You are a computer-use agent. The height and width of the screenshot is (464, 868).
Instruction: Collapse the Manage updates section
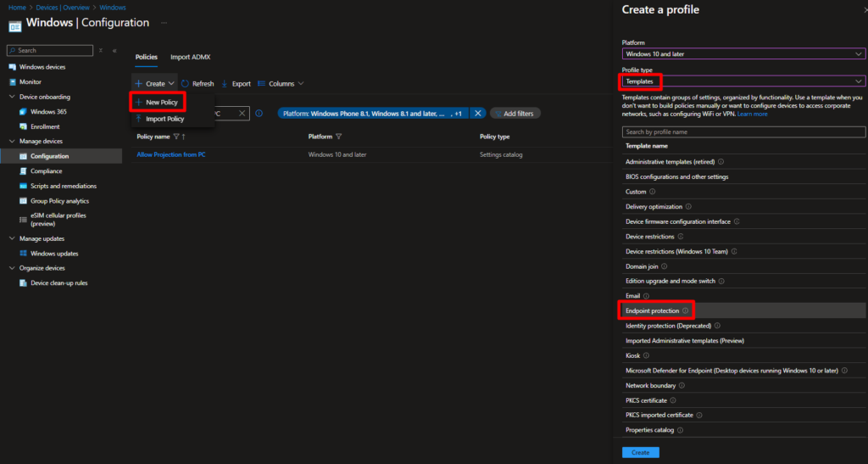(x=12, y=238)
